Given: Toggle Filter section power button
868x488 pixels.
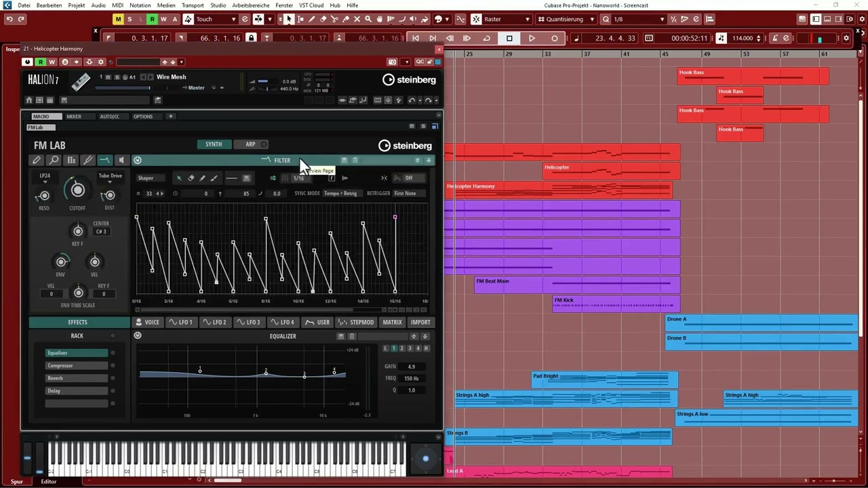Looking at the screenshot, I should (x=138, y=161).
